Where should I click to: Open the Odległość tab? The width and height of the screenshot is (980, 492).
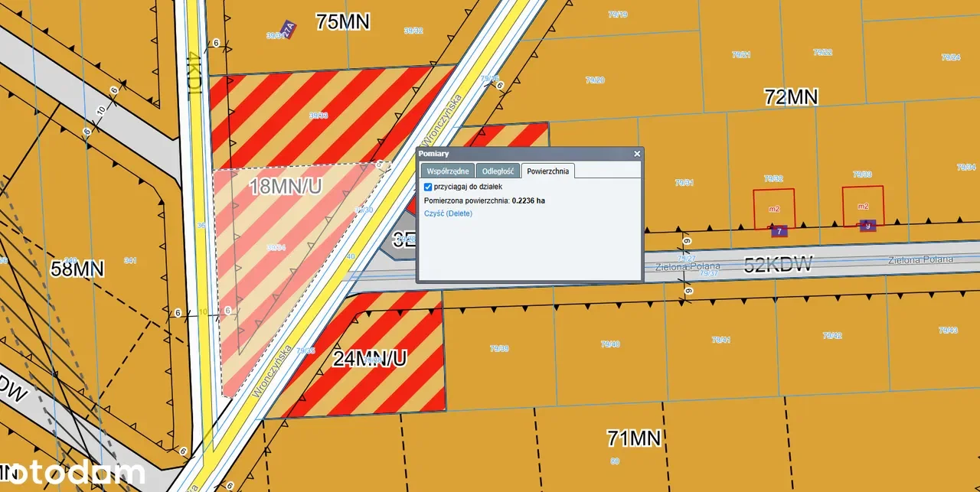(498, 171)
